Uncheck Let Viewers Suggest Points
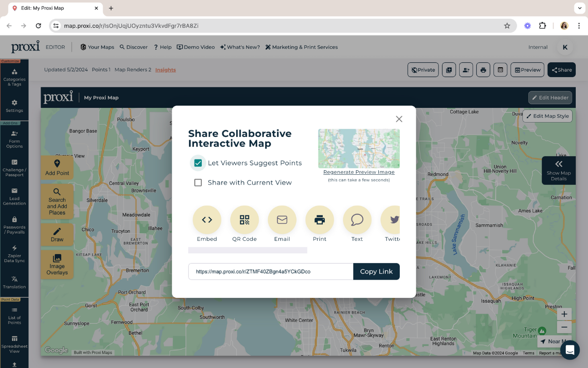 [198, 163]
